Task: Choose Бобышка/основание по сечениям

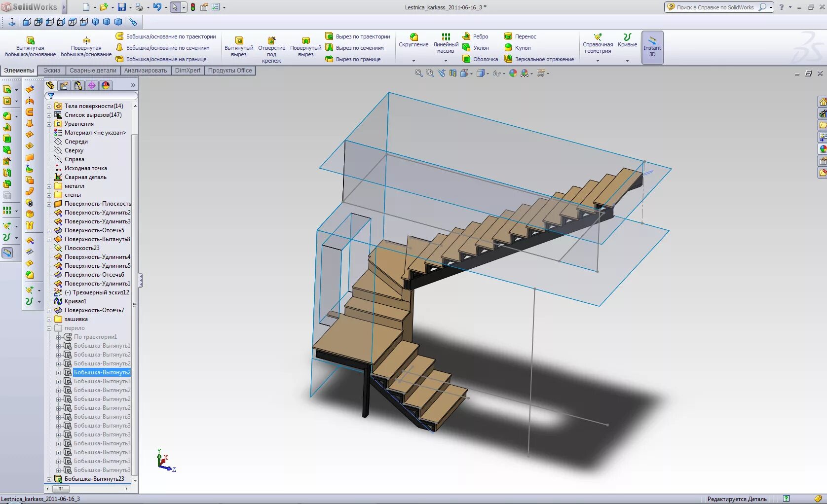Action: click(x=163, y=48)
